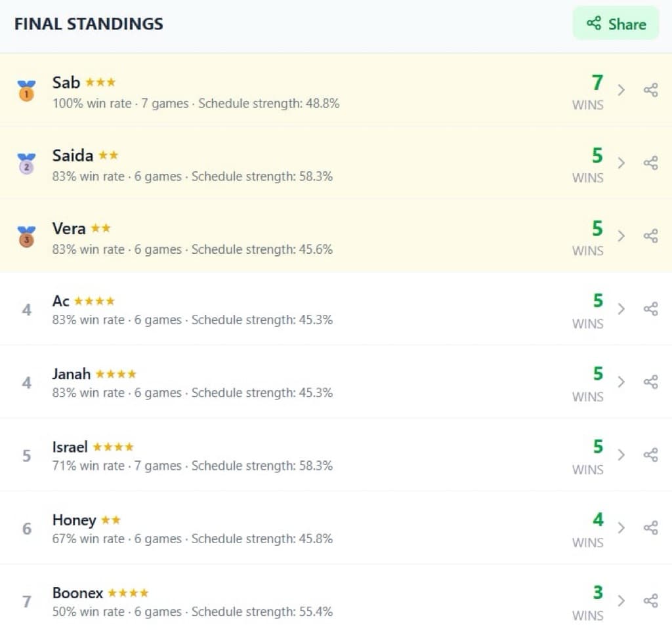The image size is (672, 633).
Task: Click the share icon in Boonex's row
Action: [x=650, y=600]
